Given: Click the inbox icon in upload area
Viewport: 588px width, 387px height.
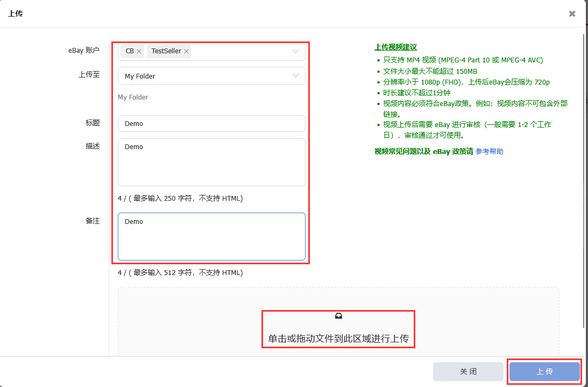Looking at the screenshot, I should click(338, 316).
